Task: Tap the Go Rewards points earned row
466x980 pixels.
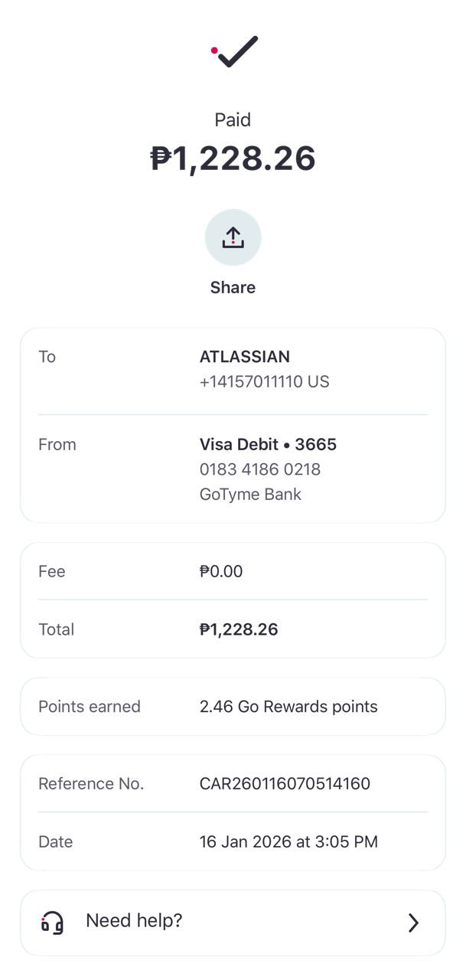Action: point(288,707)
